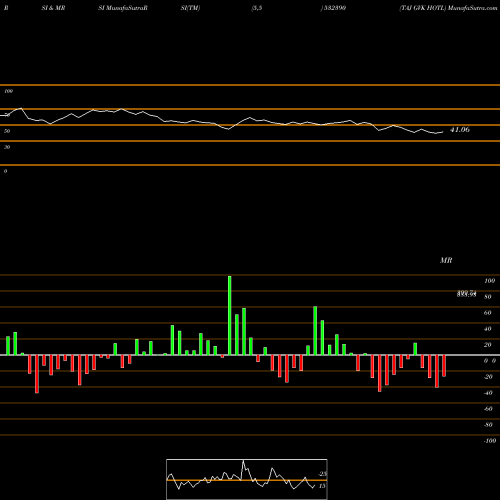
Task: Click the 30 level label in RSI panel
Action: tap(7, 147)
